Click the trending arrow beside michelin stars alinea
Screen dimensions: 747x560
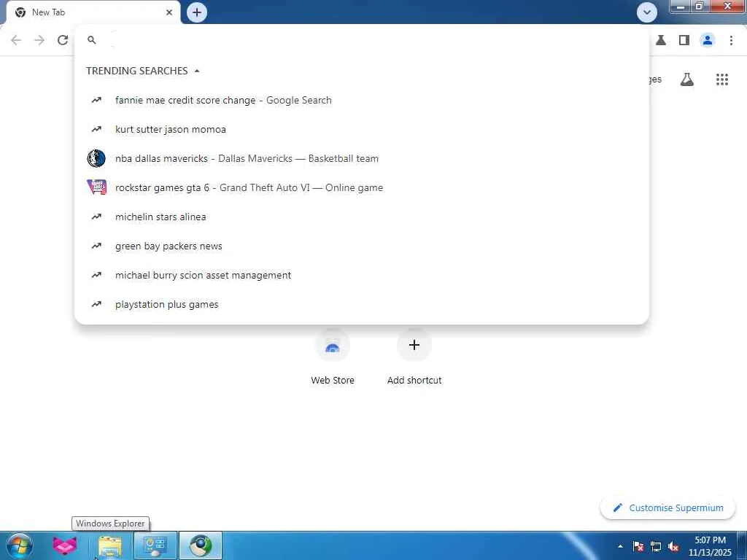tap(97, 217)
